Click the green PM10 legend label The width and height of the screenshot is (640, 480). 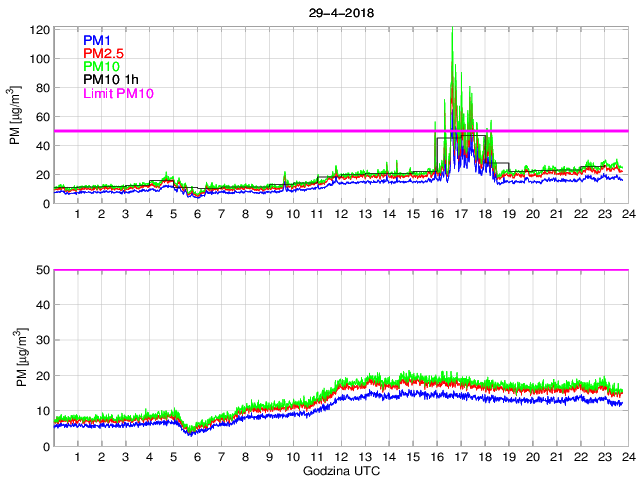[101, 66]
